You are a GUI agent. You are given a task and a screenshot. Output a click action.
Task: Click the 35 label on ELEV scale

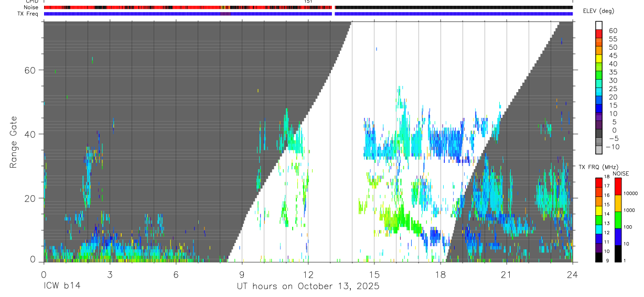tap(613, 72)
